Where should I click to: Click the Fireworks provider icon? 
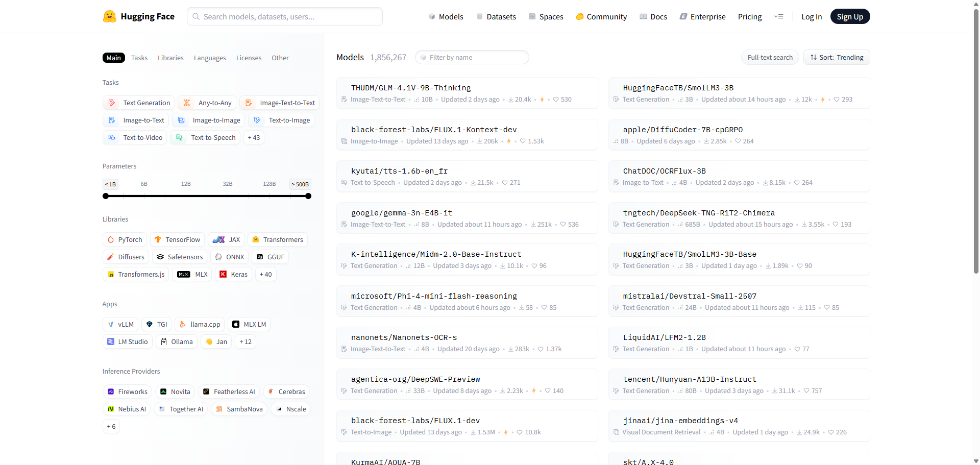[x=111, y=391]
